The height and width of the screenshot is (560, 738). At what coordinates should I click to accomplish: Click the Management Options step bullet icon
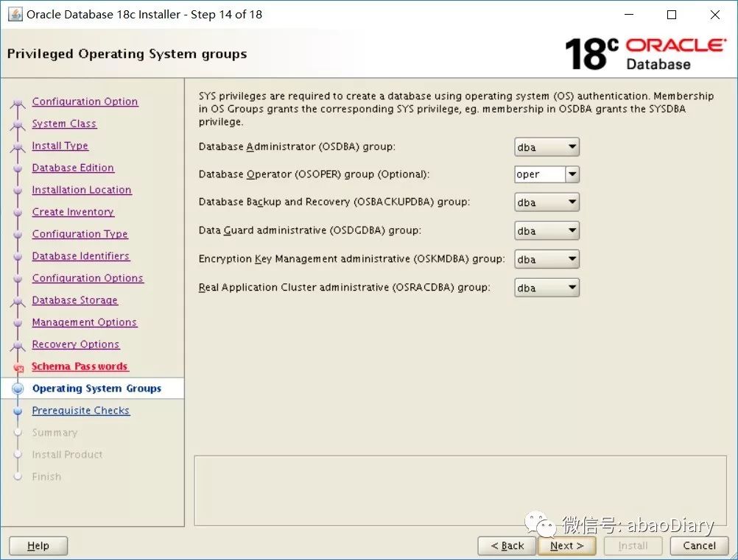tap(18, 323)
